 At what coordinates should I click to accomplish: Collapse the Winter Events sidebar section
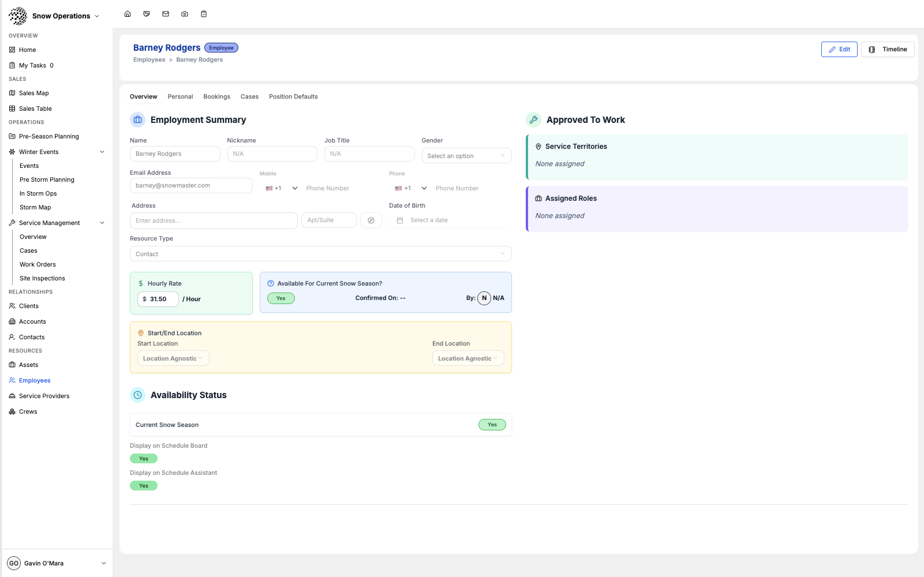point(102,152)
